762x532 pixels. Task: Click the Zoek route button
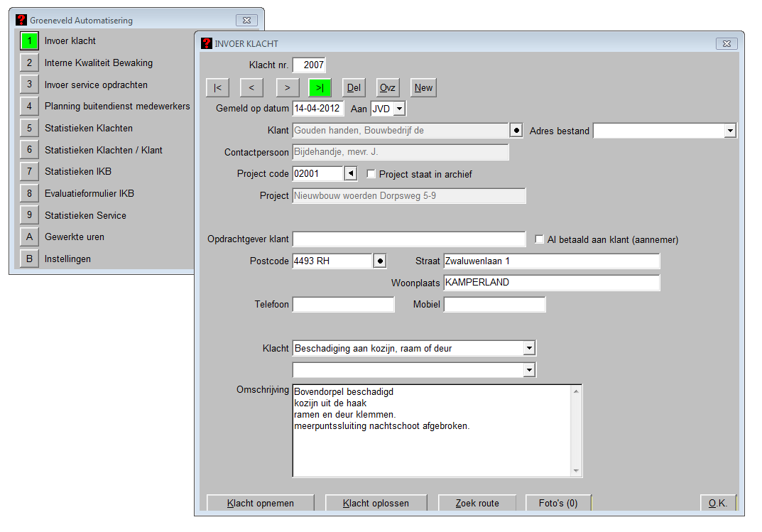pos(477,503)
